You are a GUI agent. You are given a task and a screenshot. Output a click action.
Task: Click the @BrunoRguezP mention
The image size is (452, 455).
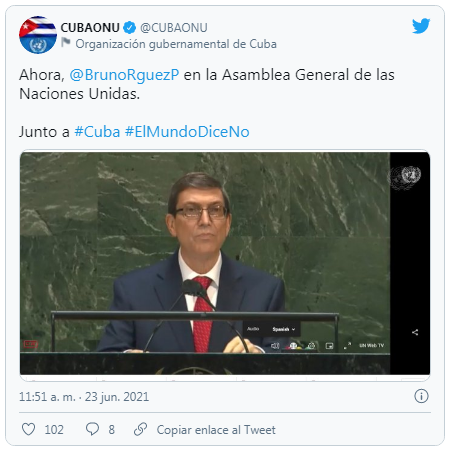click(x=124, y=75)
